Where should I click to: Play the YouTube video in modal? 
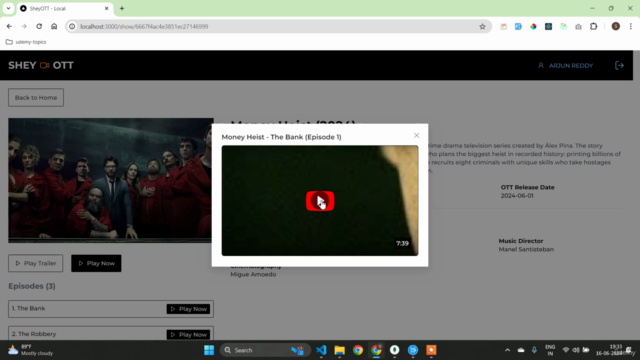click(320, 201)
